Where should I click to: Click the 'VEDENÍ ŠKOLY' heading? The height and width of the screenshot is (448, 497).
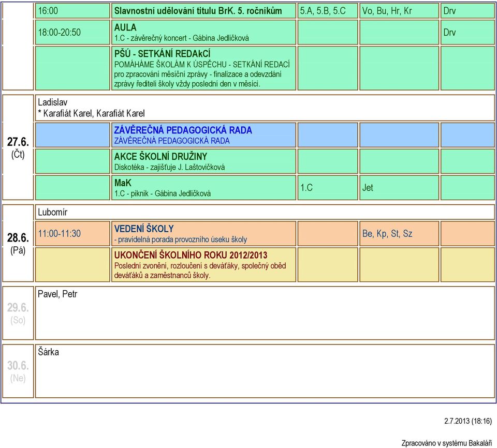(x=144, y=229)
